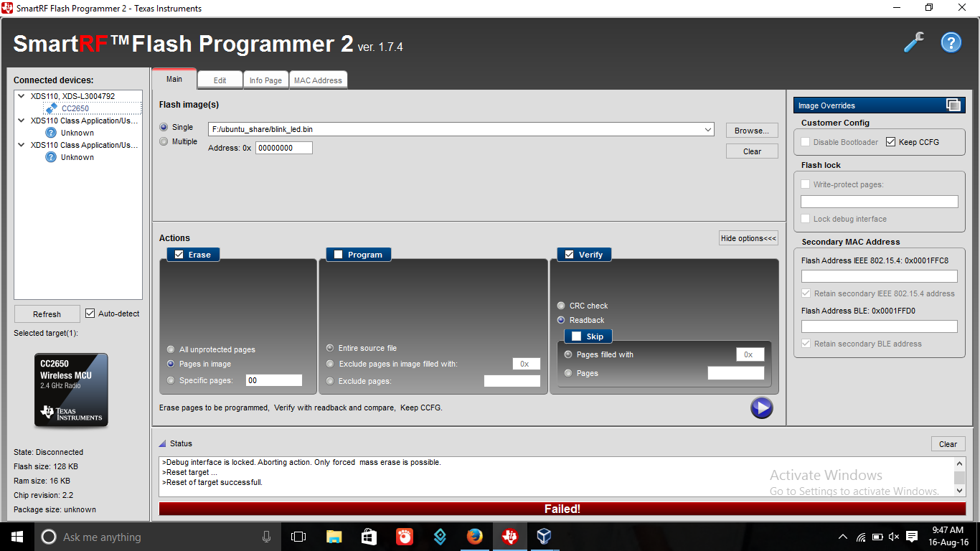Clear the Status log with its Clear button
The image size is (980, 551).
click(x=948, y=444)
